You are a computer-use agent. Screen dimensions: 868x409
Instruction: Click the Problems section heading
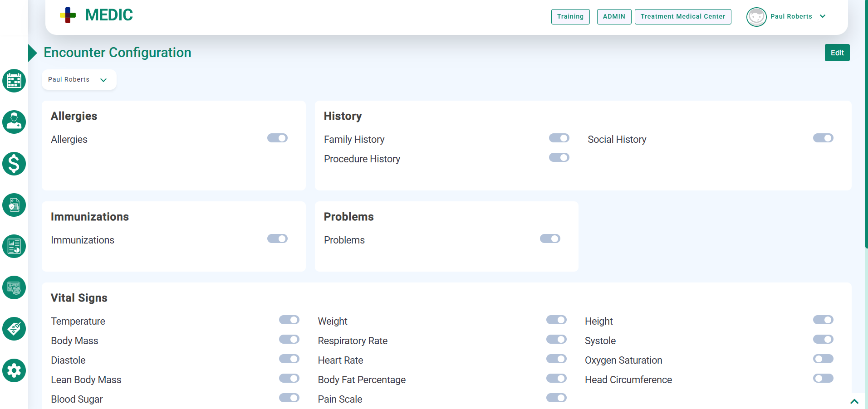pos(348,217)
